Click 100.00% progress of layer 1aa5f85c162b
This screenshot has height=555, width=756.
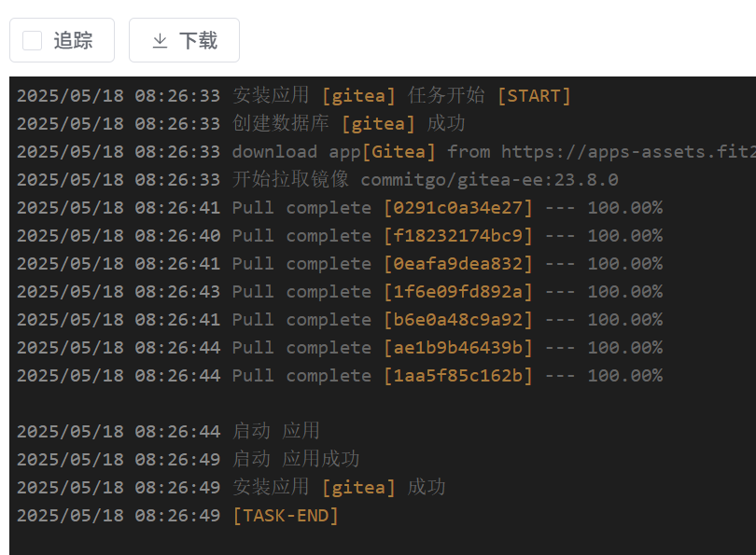624,376
